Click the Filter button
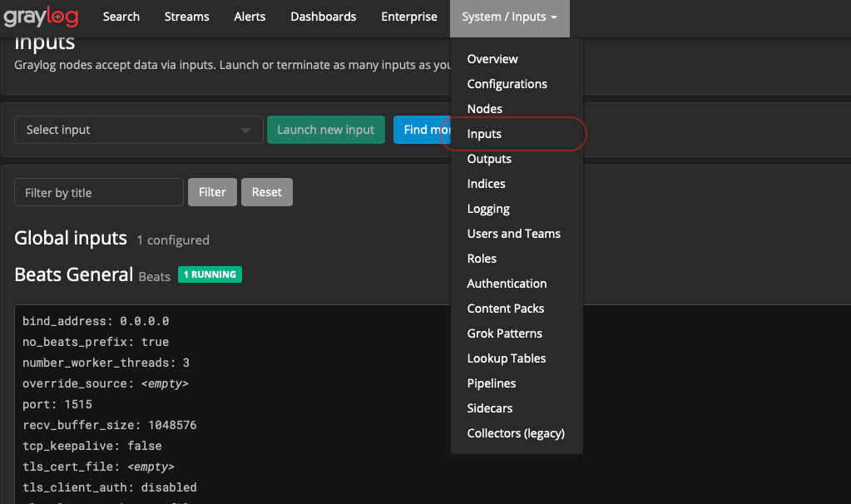This screenshot has width=851, height=504. click(x=212, y=192)
